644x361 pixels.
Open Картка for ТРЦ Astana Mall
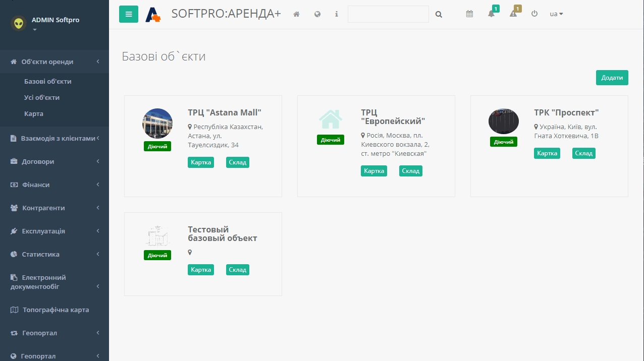pyautogui.click(x=200, y=162)
